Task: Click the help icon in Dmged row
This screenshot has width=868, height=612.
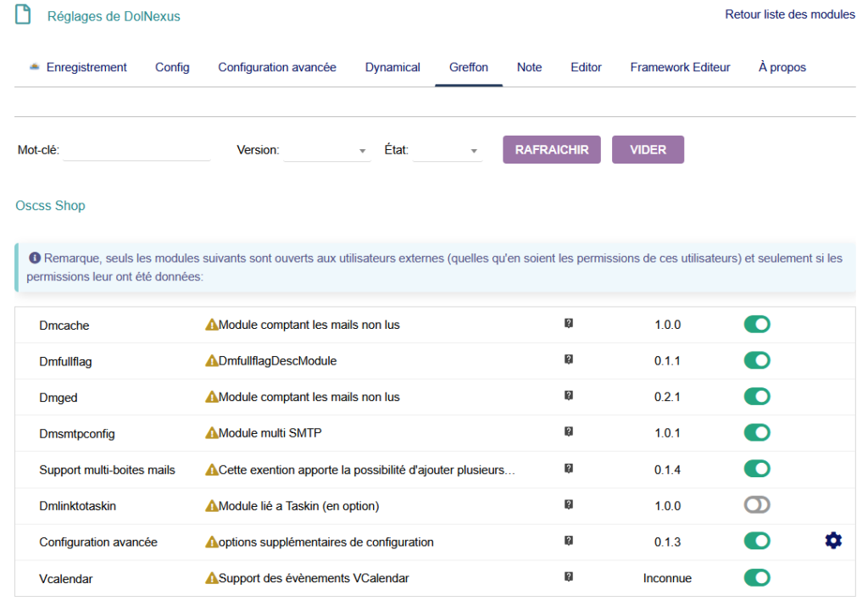Action: pyautogui.click(x=569, y=396)
